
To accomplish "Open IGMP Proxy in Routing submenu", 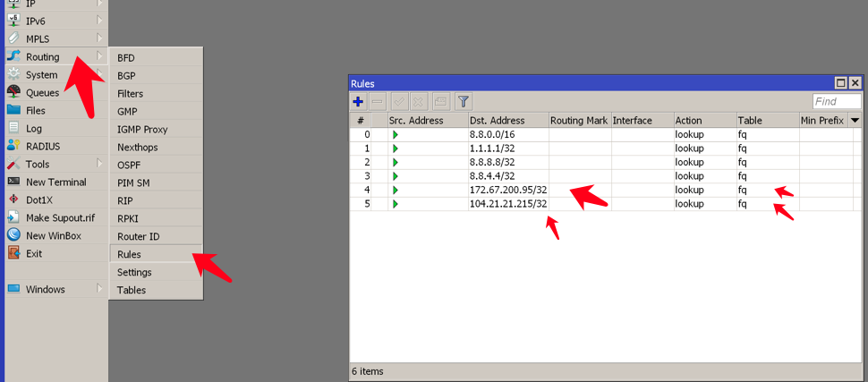I will pos(156,130).
